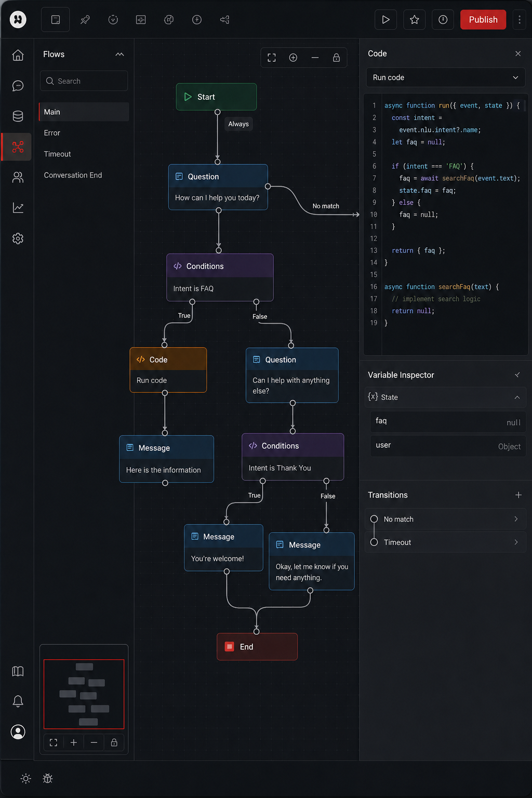
Task: Open the settings gear in sidebar
Action: [18, 238]
